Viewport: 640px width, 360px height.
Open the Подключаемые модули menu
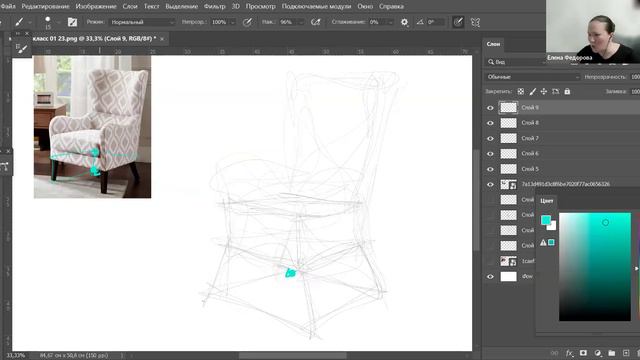pyautogui.click(x=316, y=7)
